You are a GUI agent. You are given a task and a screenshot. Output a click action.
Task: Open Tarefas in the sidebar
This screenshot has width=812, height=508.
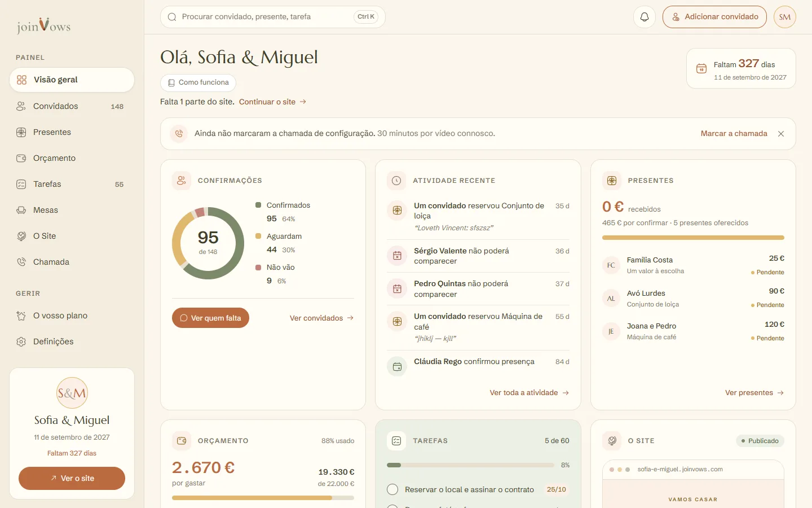(x=72, y=184)
